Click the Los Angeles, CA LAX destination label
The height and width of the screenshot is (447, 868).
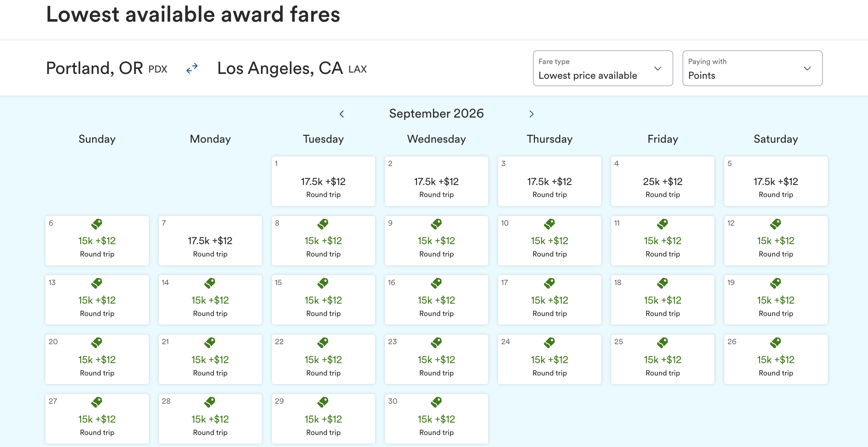point(292,68)
